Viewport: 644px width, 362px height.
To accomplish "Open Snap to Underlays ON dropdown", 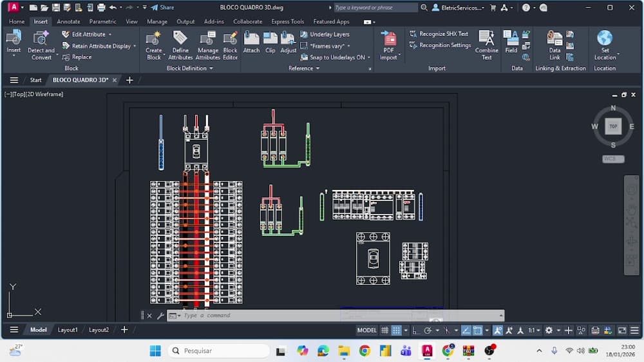I will (x=369, y=57).
